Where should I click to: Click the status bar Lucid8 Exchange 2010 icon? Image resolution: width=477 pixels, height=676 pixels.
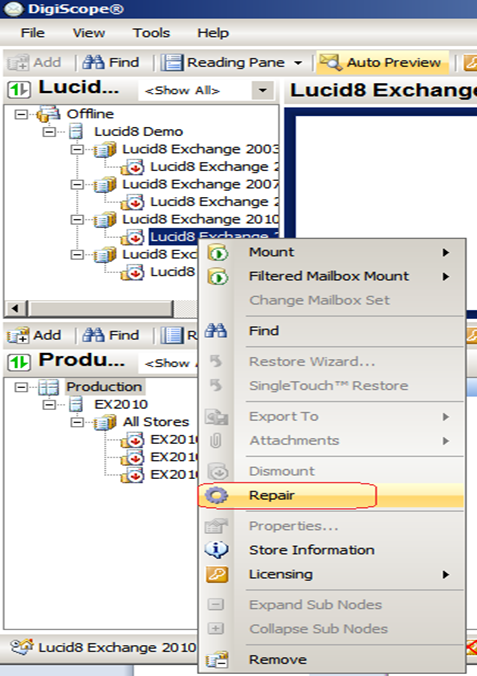point(22,647)
